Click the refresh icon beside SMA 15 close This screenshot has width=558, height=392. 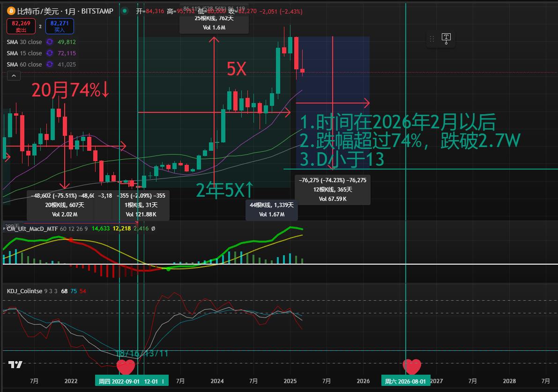point(50,53)
